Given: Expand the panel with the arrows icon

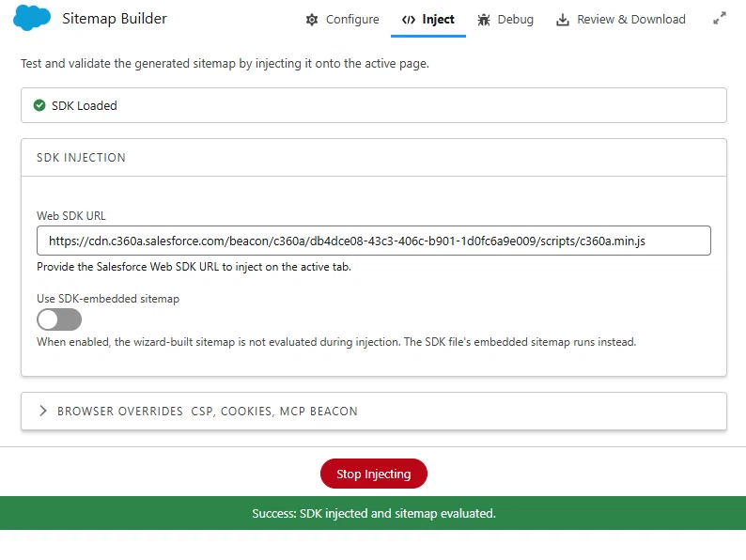Looking at the screenshot, I should click(720, 18).
